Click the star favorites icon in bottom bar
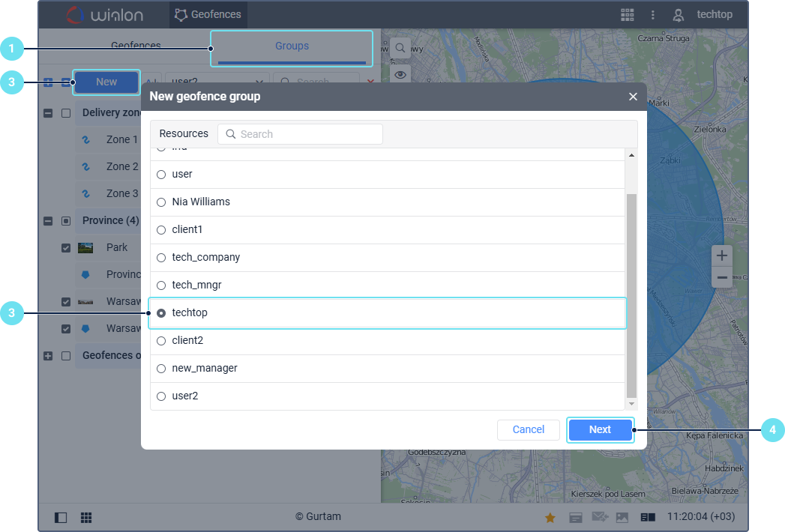The image size is (785, 532). tap(550, 517)
